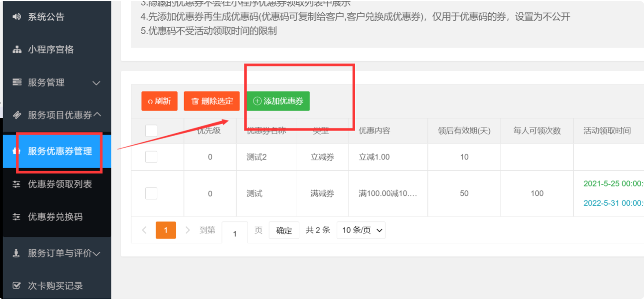
Task: Click the 优先级 column header
Action: coord(209,131)
